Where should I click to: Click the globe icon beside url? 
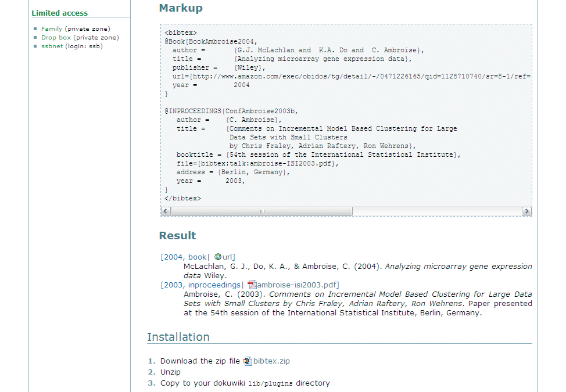218,257
